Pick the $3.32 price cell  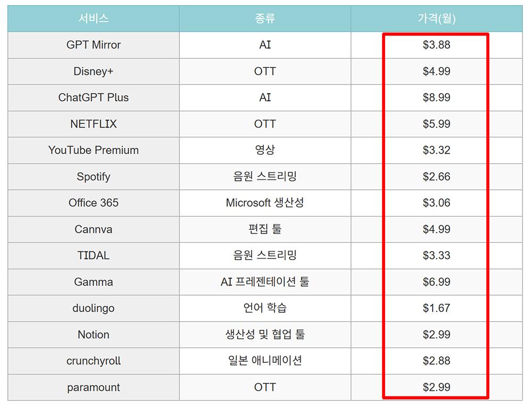[x=437, y=150]
